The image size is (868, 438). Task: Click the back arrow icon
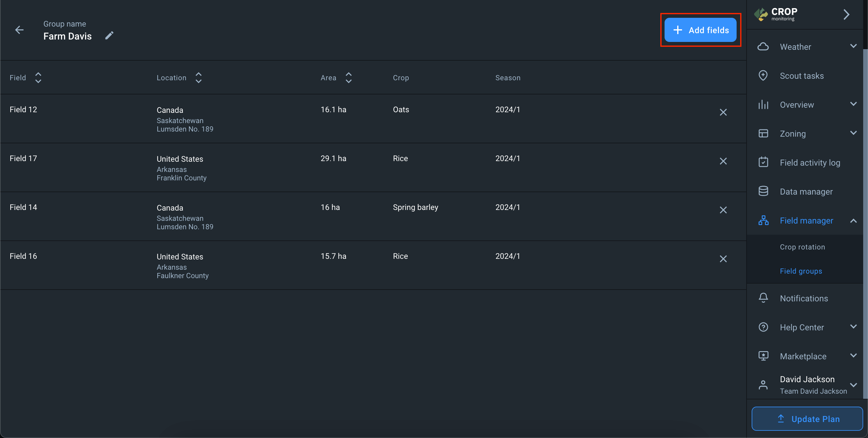click(19, 30)
